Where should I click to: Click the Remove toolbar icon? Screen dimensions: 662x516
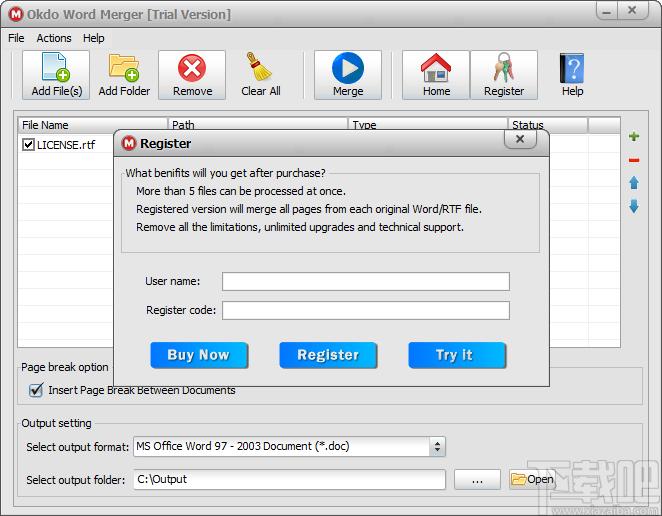tap(192, 75)
